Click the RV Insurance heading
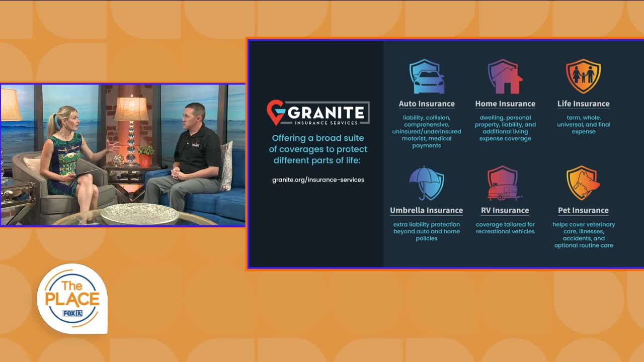 505,210
